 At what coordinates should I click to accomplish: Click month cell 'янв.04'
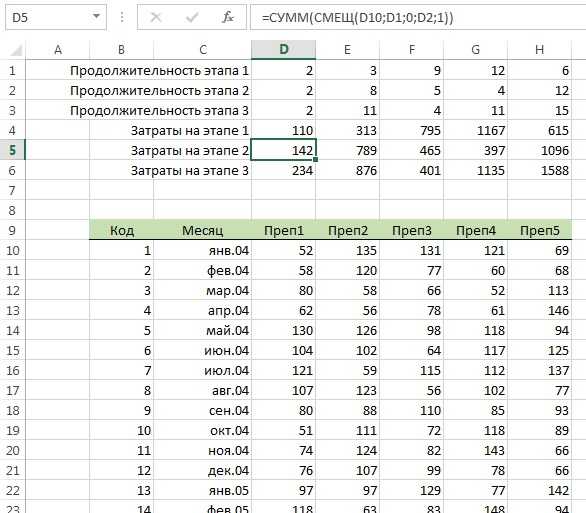point(203,250)
